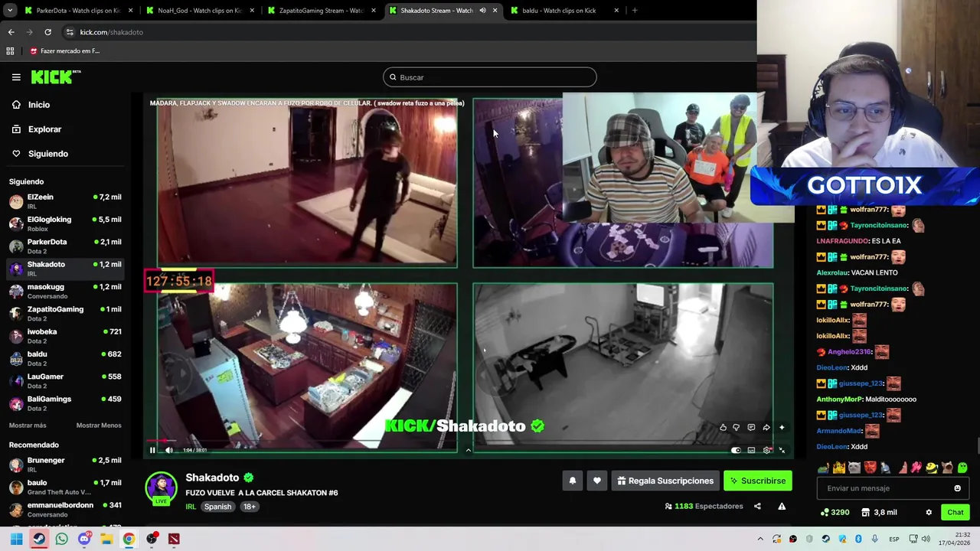Open a new browser tab
980x551 pixels.
click(x=635, y=11)
